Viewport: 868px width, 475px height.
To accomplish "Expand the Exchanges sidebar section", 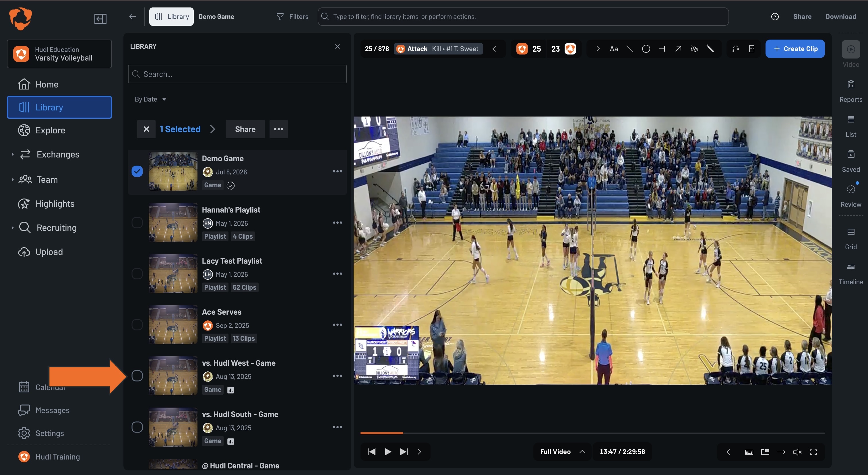I will tap(12, 155).
